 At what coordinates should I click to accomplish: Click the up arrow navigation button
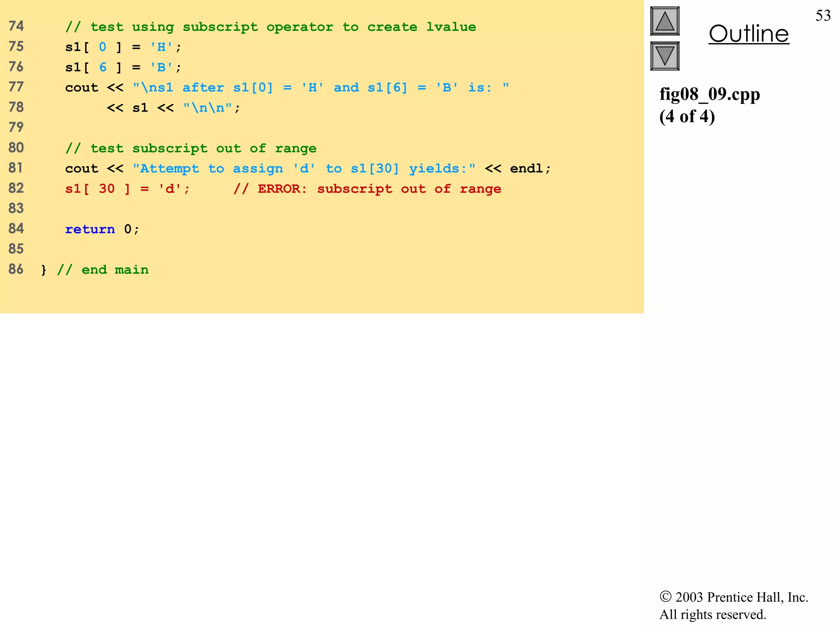(665, 21)
